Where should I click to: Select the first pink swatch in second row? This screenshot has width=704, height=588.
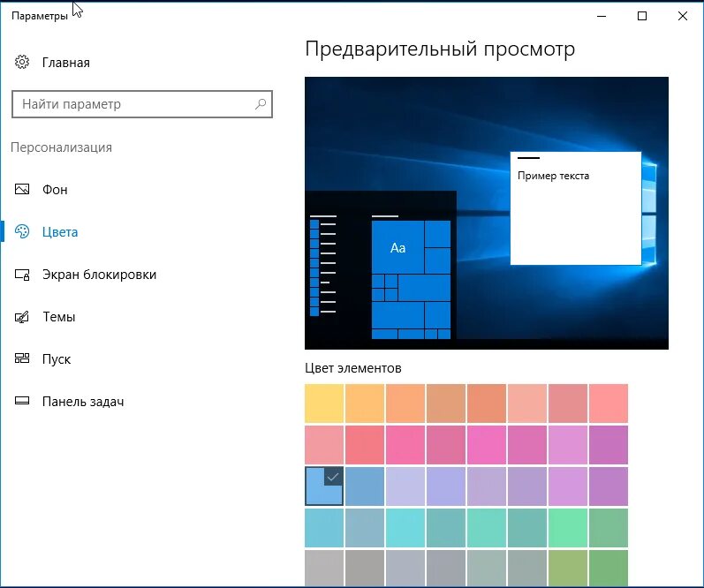coord(324,445)
